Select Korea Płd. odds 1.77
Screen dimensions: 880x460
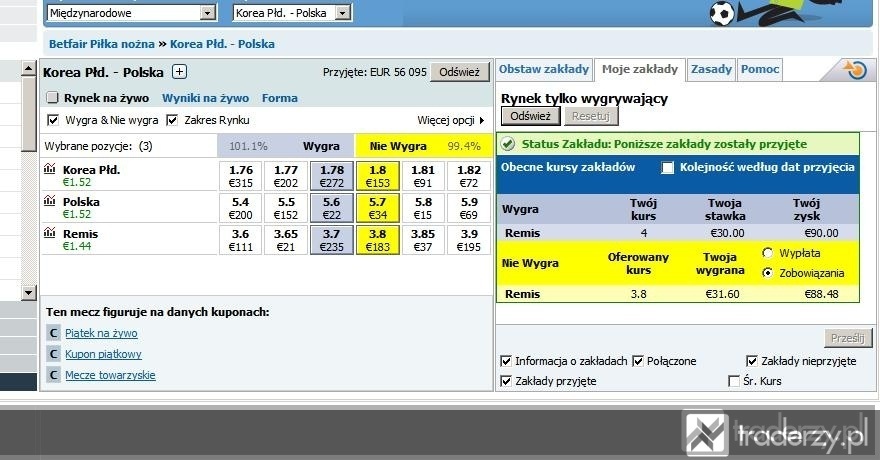pos(286,176)
